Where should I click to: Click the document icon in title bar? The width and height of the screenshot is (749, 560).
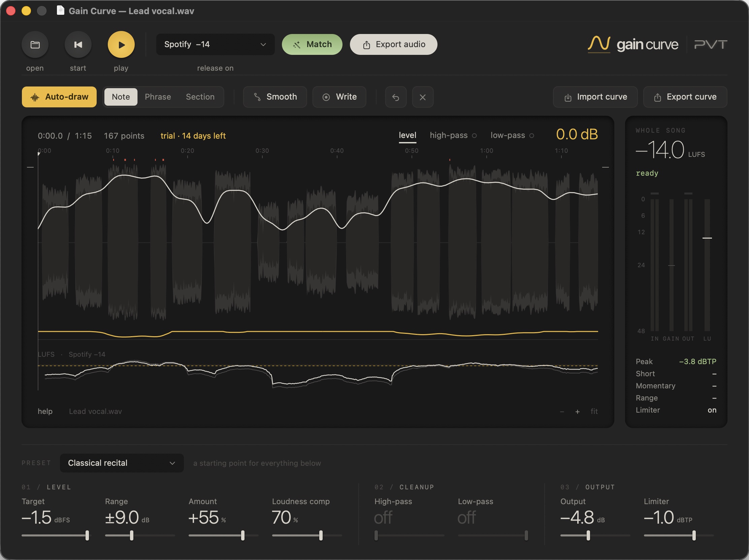click(60, 10)
